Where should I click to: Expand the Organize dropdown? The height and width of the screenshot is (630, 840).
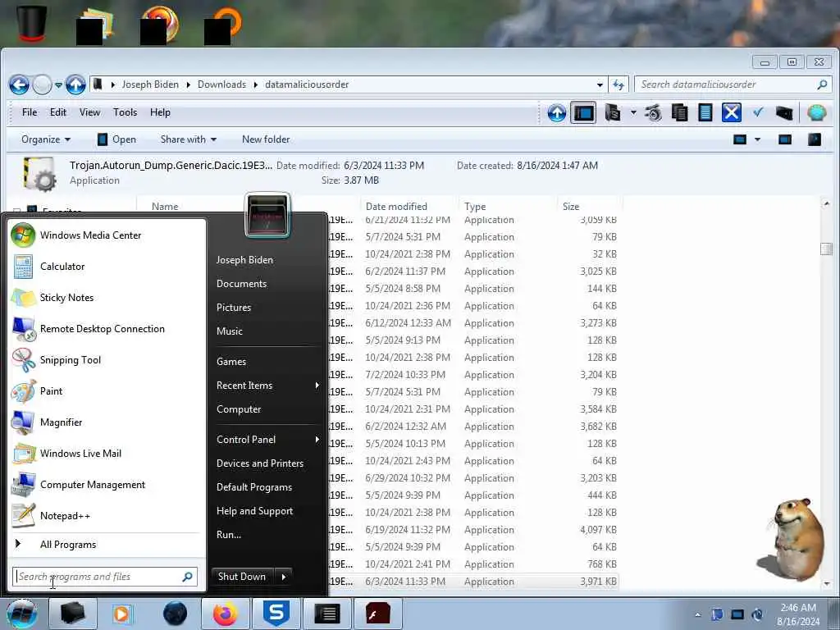46,139
